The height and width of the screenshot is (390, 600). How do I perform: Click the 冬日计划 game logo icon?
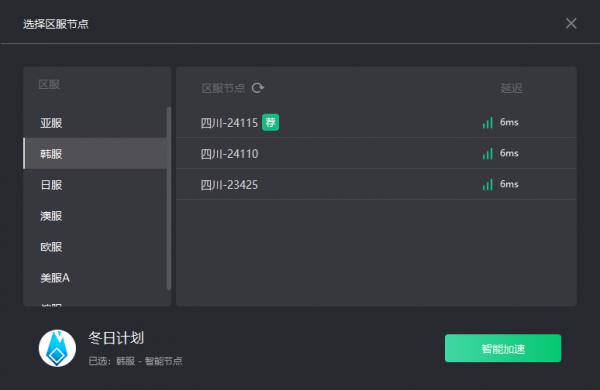pyautogui.click(x=57, y=348)
